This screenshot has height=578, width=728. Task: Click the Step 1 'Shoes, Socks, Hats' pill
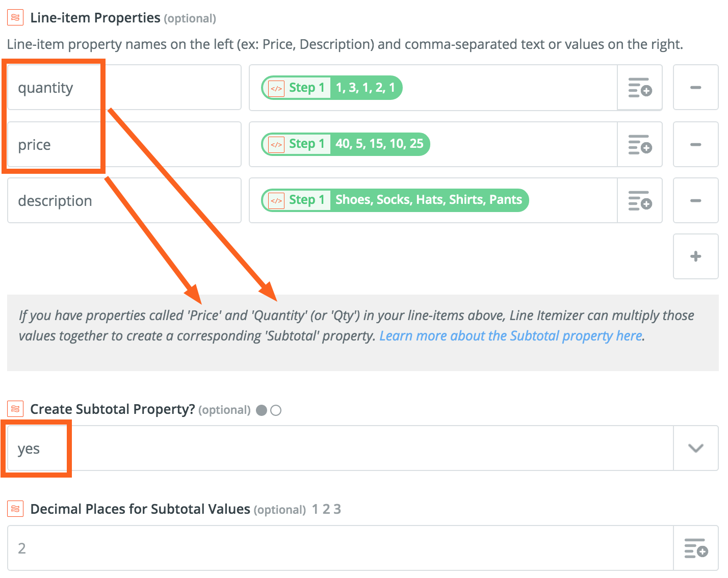[395, 200]
